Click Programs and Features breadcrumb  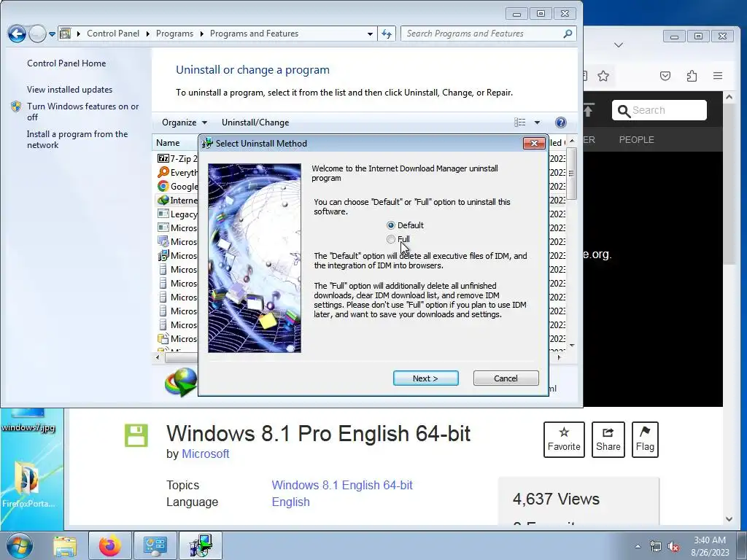tap(254, 34)
